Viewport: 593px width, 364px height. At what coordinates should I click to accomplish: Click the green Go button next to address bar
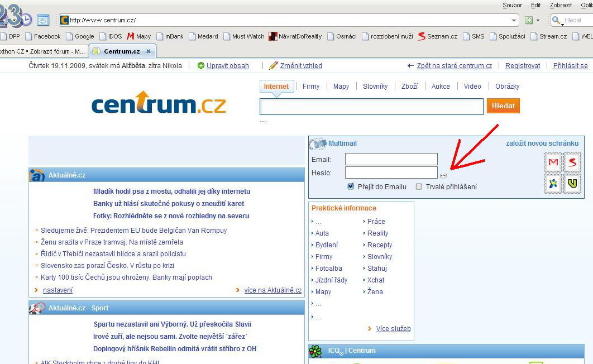point(529,20)
